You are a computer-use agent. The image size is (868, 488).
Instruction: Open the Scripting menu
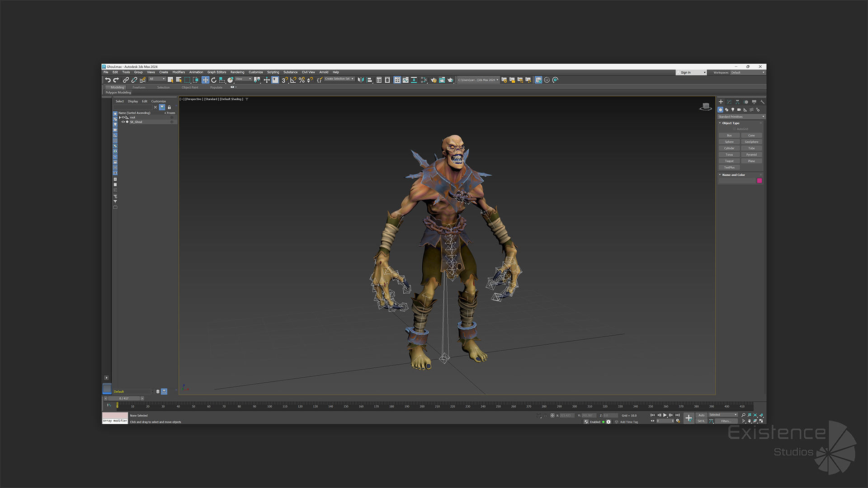tap(273, 72)
